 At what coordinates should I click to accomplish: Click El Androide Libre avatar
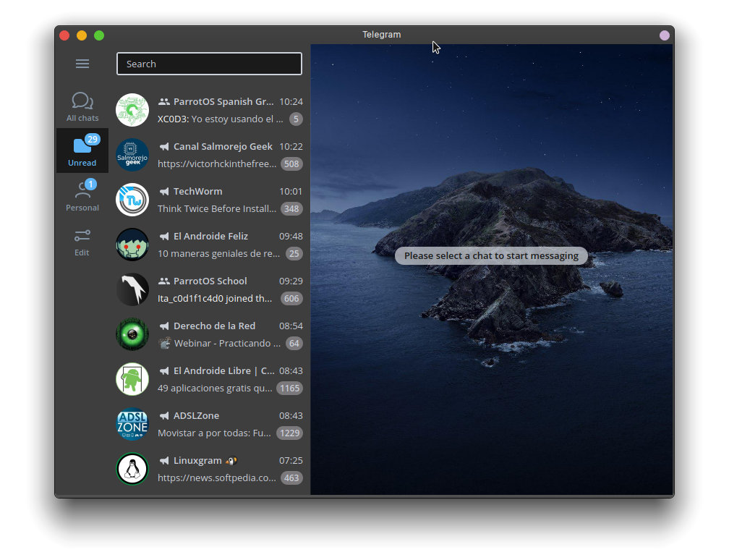(x=132, y=379)
